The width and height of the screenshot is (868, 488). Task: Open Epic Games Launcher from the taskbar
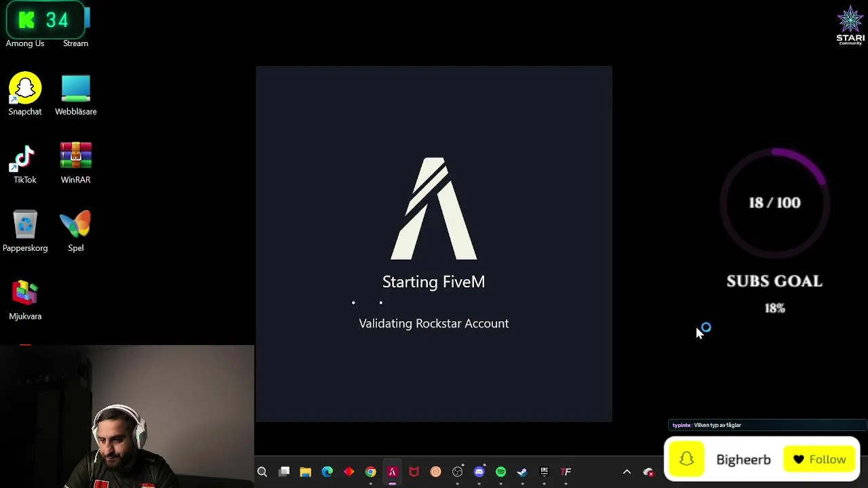(x=545, y=472)
